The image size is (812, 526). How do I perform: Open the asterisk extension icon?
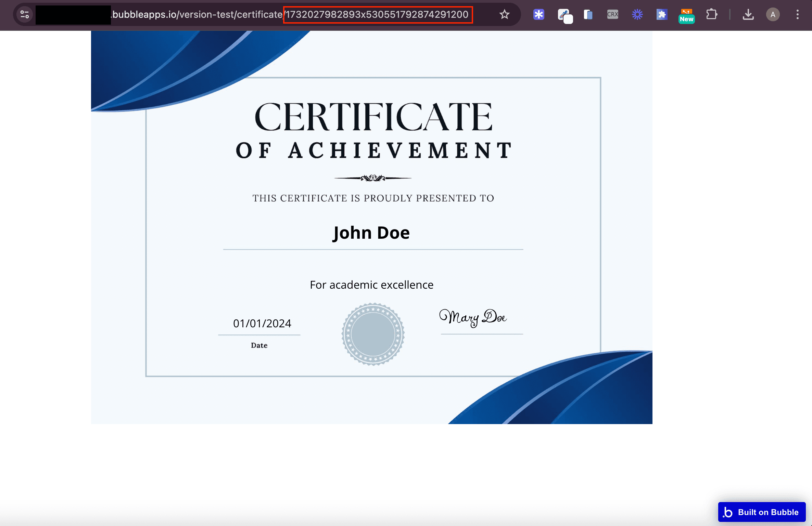(x=538, y=14)
